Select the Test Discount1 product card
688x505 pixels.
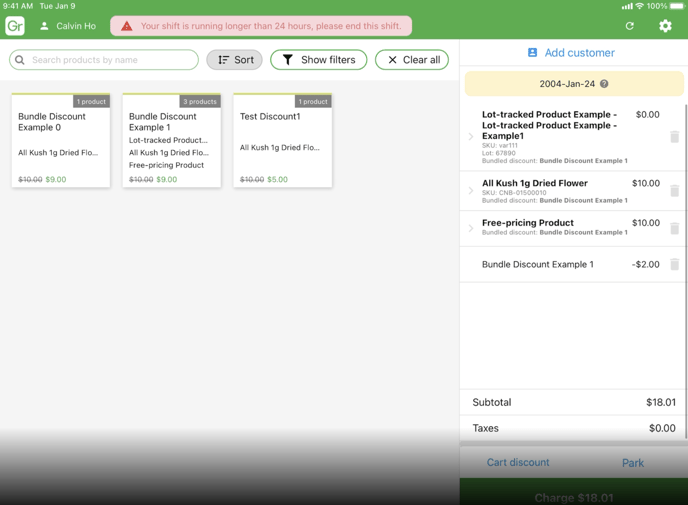pos(282,140)
